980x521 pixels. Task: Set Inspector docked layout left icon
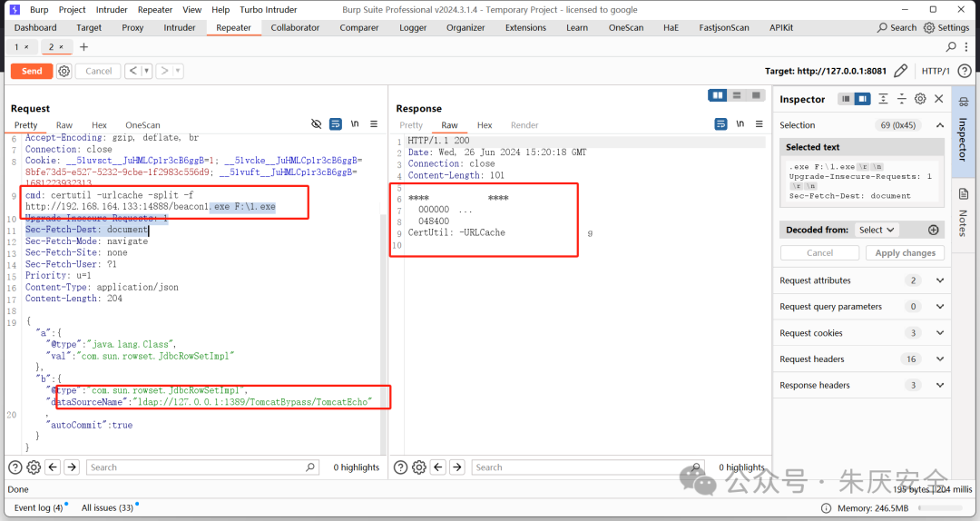pyautogui.click(x=846, y=99)
